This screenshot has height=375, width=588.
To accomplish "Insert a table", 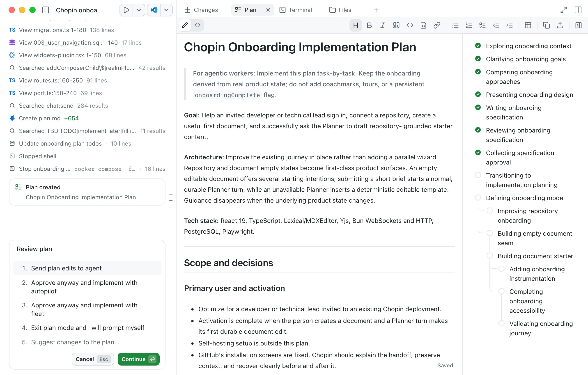I will 528,25.
